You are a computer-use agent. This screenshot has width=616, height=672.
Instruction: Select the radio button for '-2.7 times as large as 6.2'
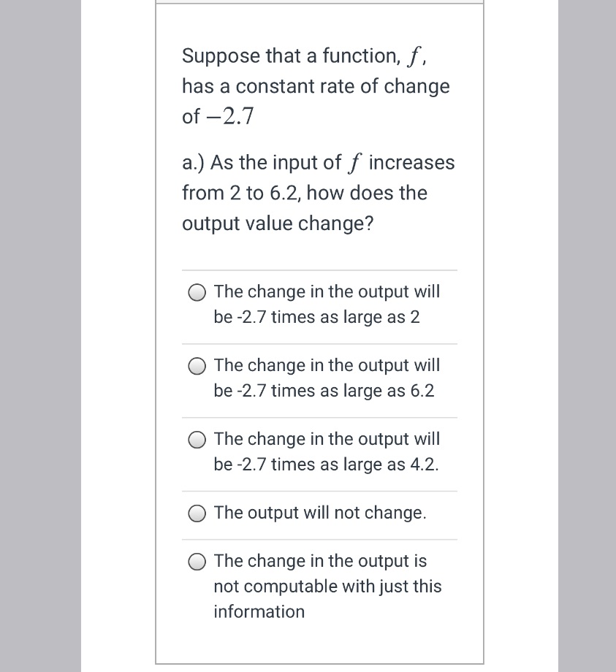[x=197, y=366]
